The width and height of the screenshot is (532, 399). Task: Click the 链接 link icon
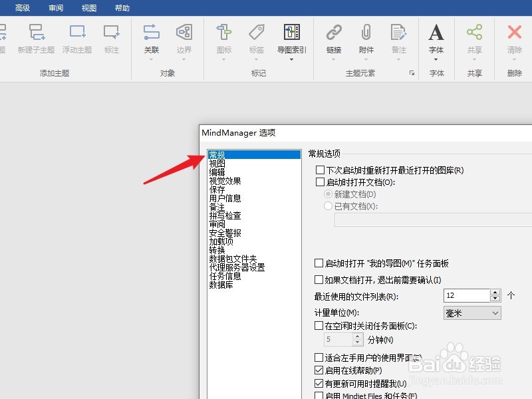click(334, 32)
